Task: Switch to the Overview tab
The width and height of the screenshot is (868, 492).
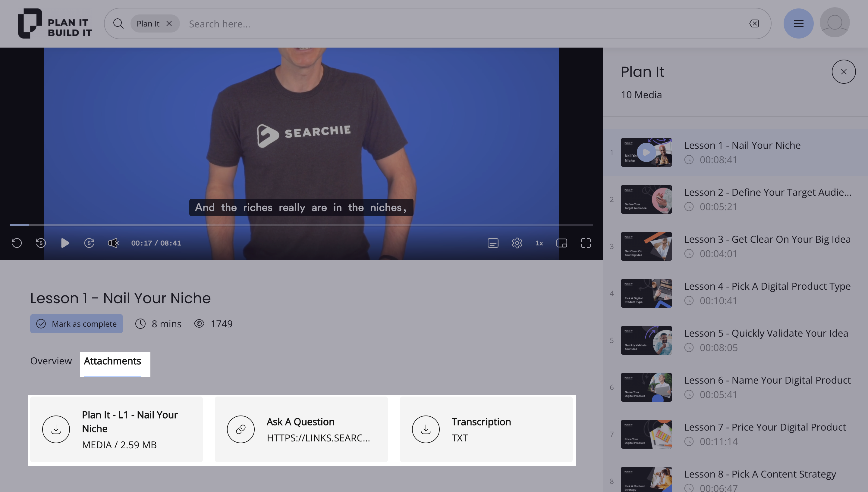Action: pyautogui.click(x=51, y=361)
